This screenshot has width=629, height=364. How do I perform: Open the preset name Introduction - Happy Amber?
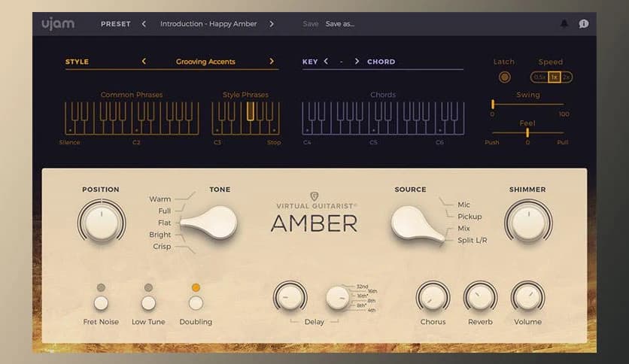[208, 23]
